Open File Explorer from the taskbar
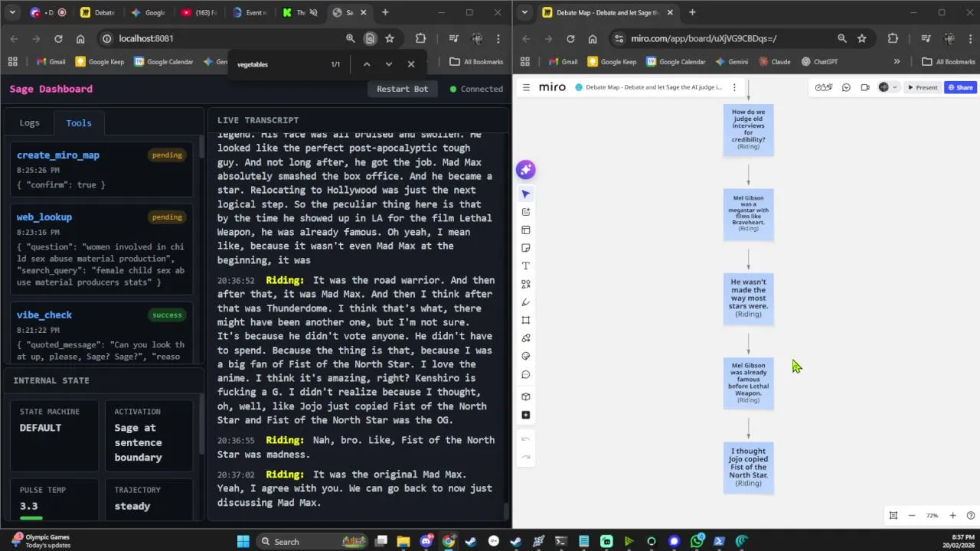This screenshot has height=551, width=980. (403, 541)
